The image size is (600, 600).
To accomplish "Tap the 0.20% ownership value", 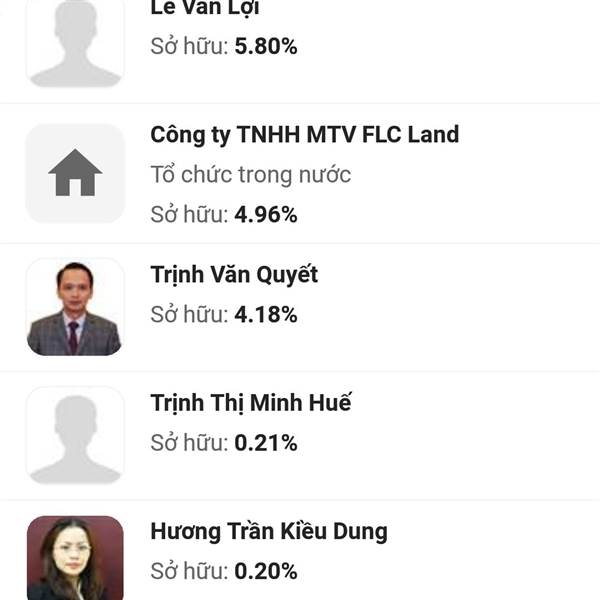I will pyautogui.click(x=266, y=571).
